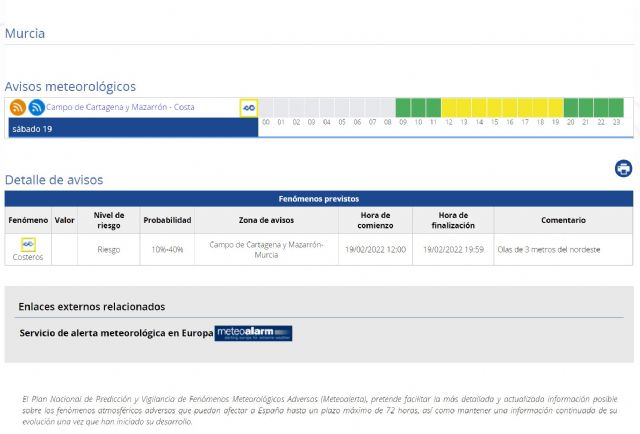Viewport: 640px width, 434px height.
Task: Select the yellow timeline cell at hour 19
Action: [556, 107]
